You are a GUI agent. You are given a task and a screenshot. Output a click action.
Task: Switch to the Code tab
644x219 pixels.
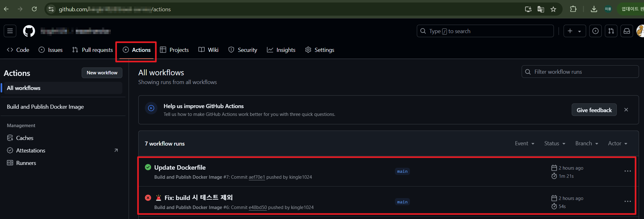pos(18,50)
